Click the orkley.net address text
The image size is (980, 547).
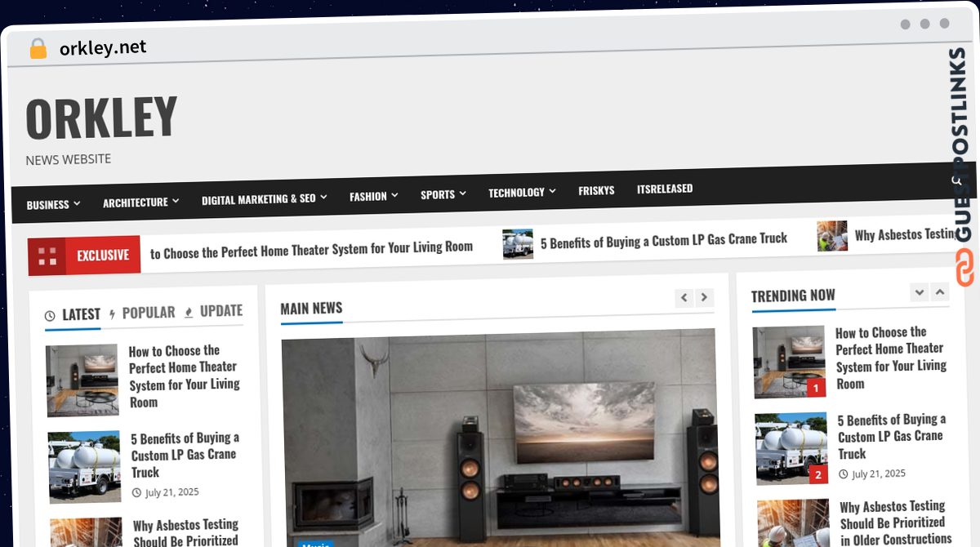pyautogui.click(x=103, y=48)
